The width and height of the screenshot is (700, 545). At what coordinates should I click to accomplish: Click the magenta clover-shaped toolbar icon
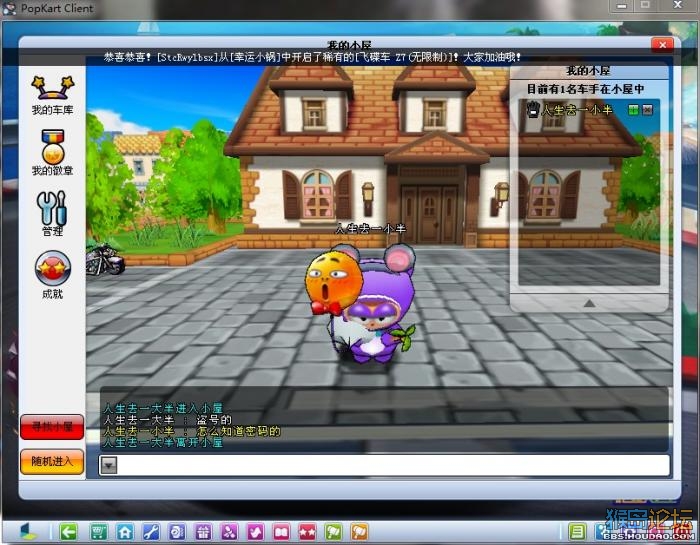click(x=229, y=532)
